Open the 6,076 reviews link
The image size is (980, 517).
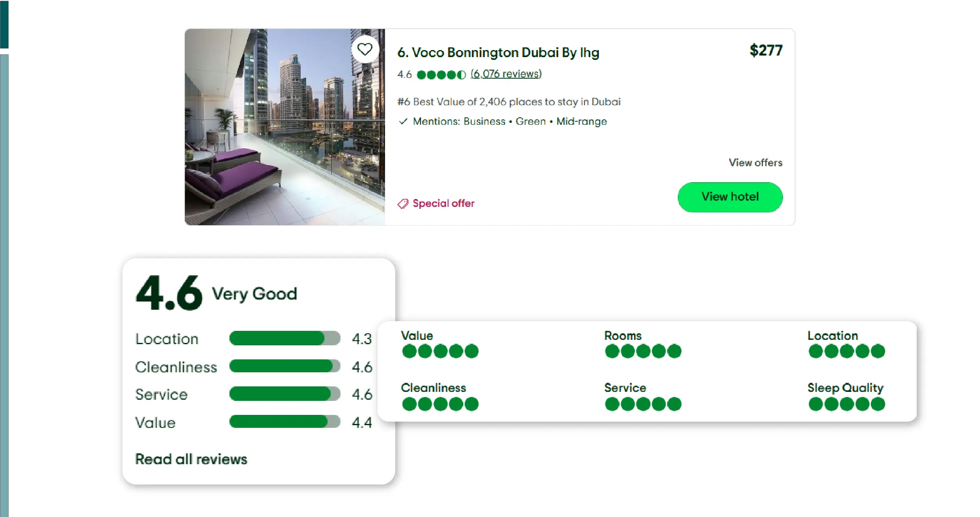pyautogui.click(x=506, y=74)
